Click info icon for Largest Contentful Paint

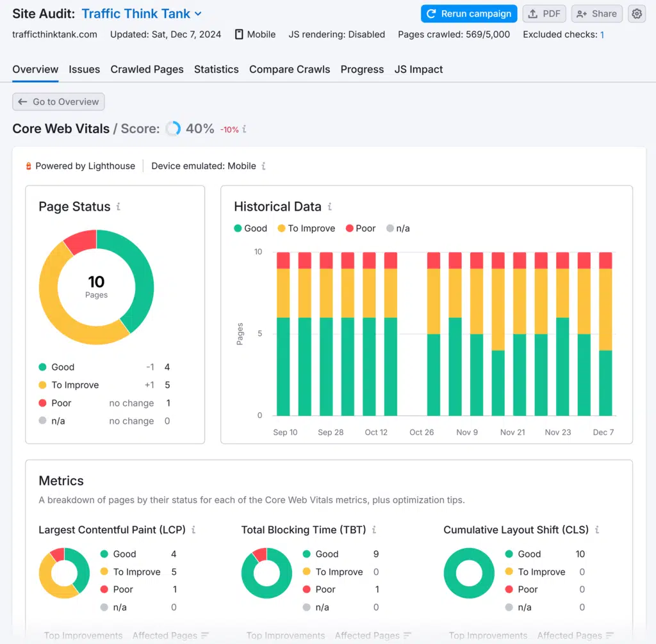pyautogui.click(x=193, y=530)
